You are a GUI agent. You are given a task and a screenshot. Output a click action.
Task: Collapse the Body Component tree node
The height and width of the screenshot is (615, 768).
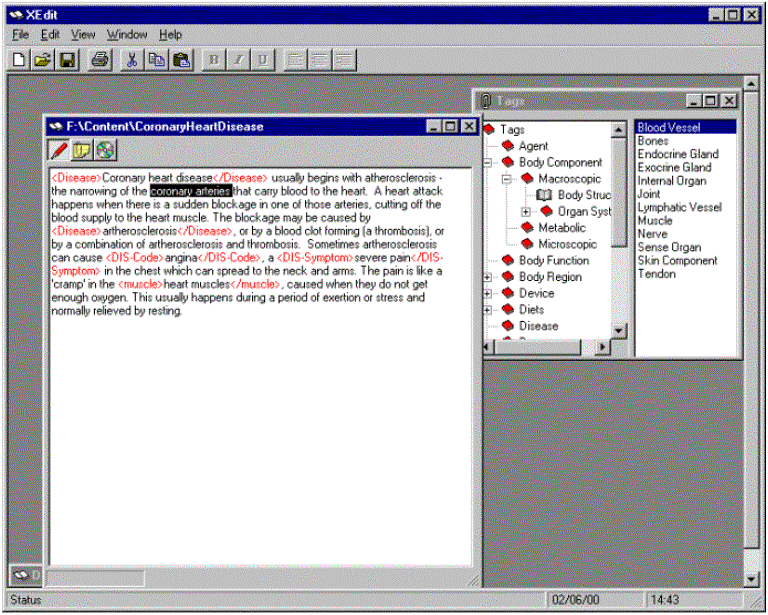(x=488, y=162)
